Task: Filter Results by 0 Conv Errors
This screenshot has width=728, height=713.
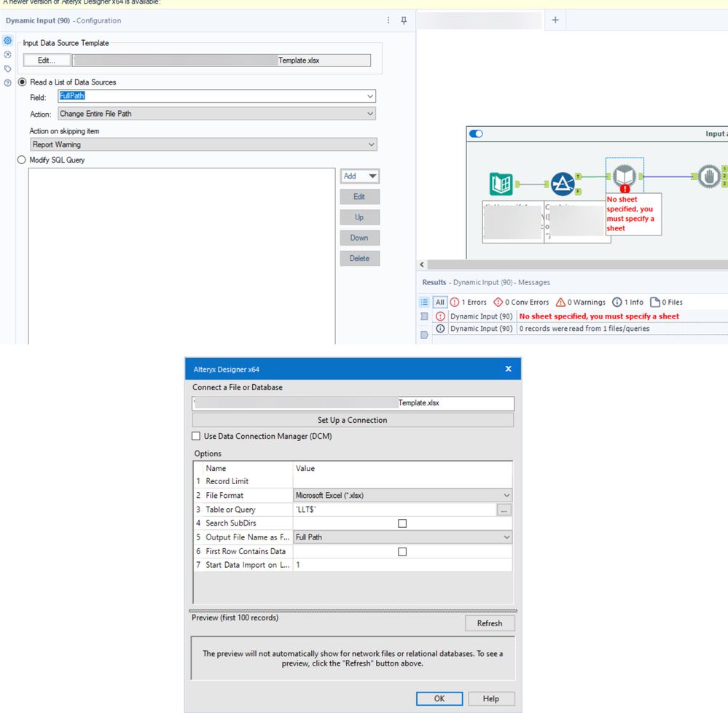Action: pos(521,302)
